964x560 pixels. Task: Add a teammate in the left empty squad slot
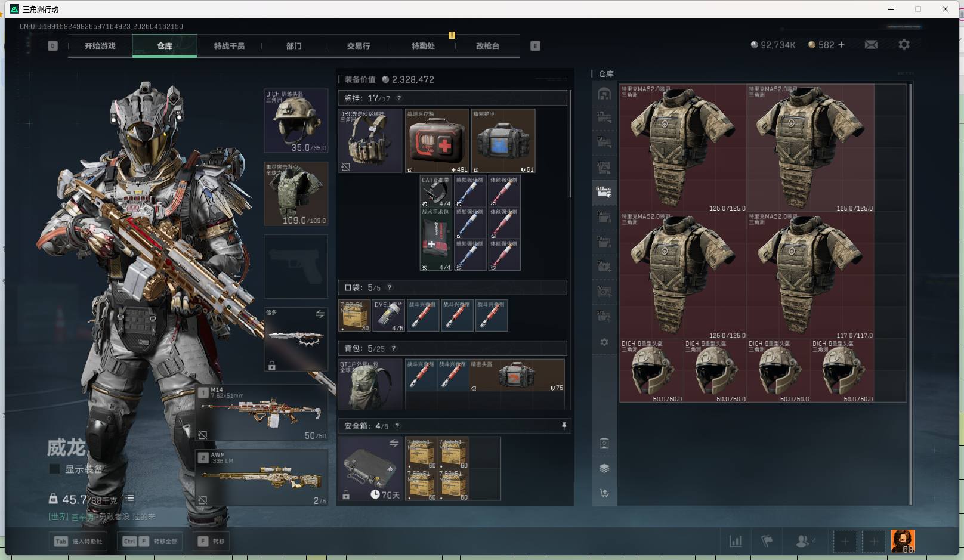[845, 542]
